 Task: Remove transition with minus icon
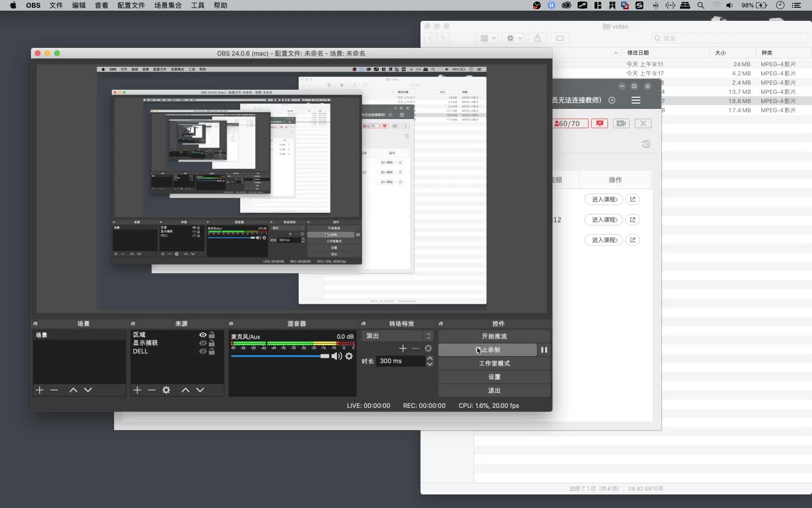tap(416, 348)
